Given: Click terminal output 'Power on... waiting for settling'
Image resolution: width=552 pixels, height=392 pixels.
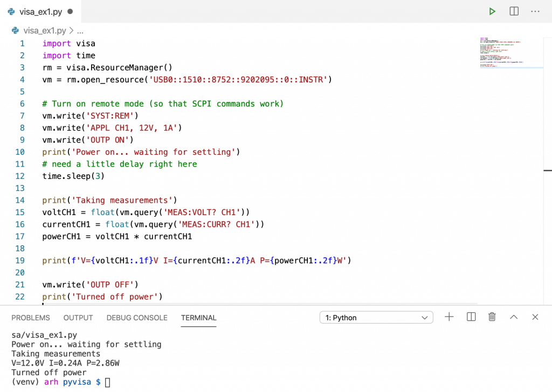Looking at the screenshot, I should [x=86, y=345].
